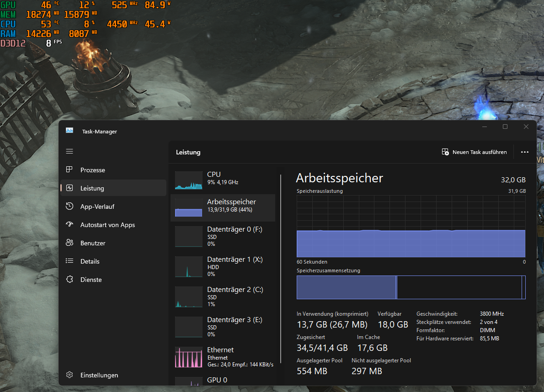The height and width of the screenshot is (392, 544).
Task: Open the more options three-dot menu
Action: click(x=525, y=152)
